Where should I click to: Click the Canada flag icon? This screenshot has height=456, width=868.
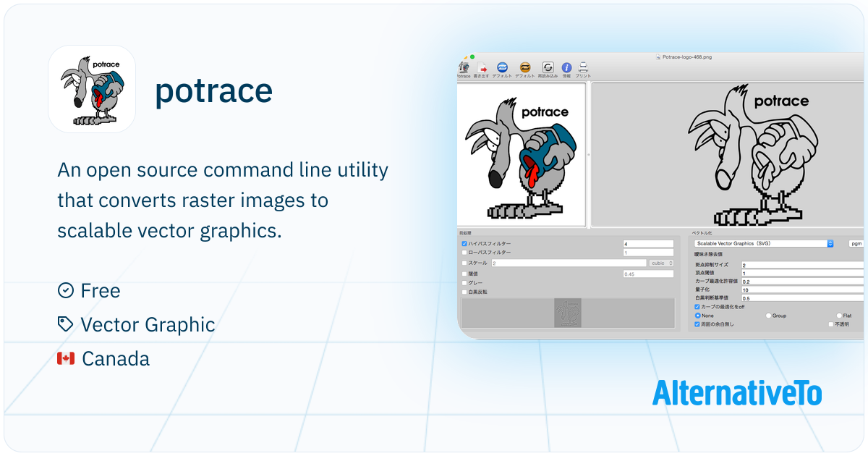[66, 358]
